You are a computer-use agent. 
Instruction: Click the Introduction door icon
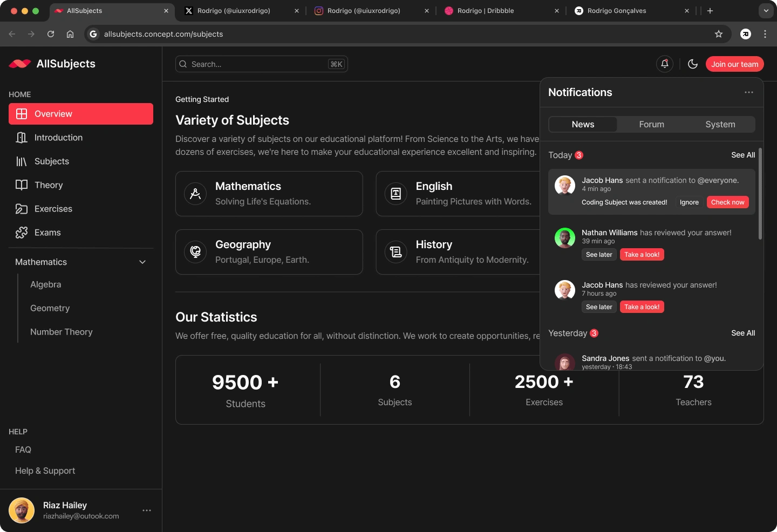[x=22, y=138]
